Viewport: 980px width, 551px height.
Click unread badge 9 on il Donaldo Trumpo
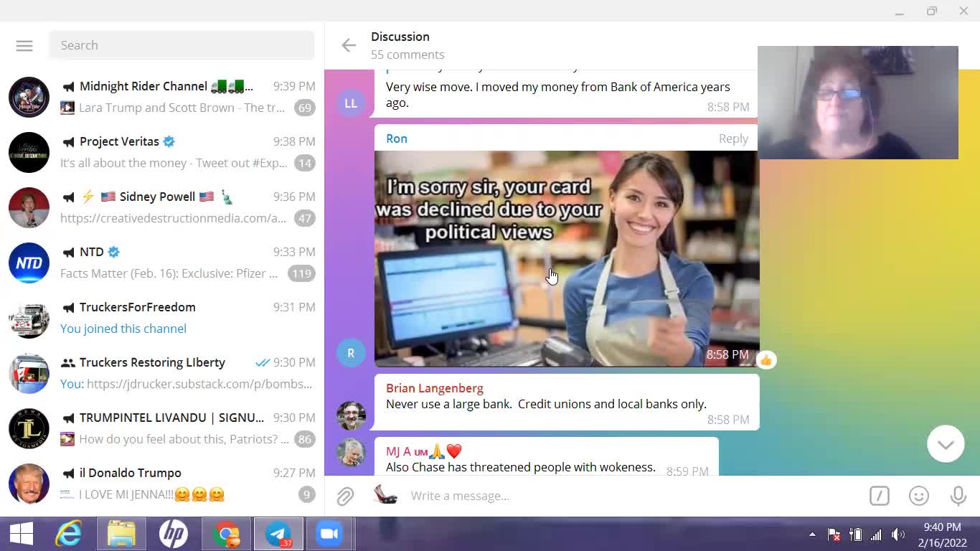[307, 494]
